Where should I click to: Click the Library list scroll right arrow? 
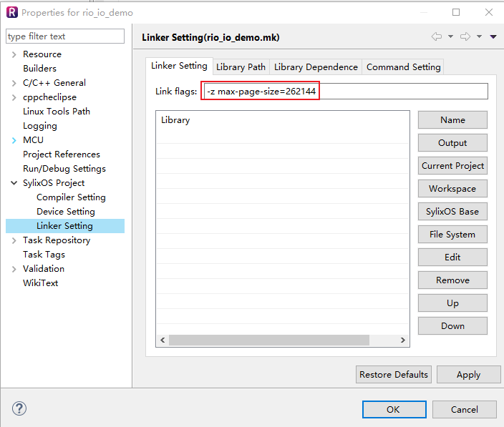(403, 340)
